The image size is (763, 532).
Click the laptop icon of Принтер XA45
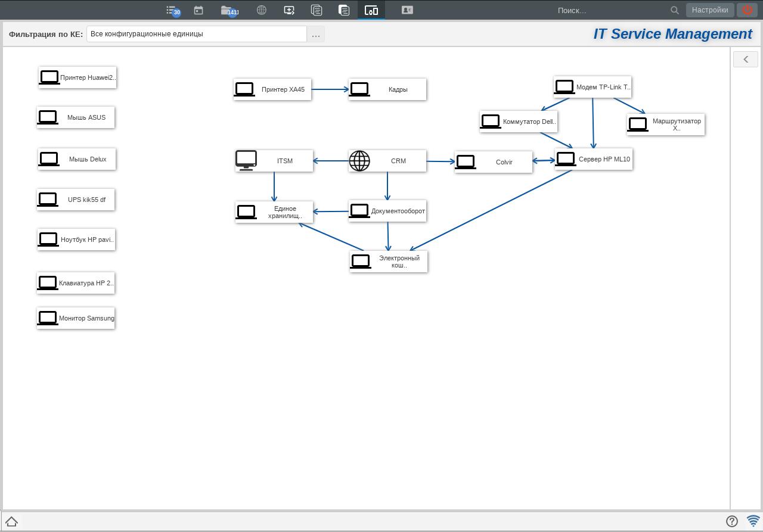(x=244, y=89)
